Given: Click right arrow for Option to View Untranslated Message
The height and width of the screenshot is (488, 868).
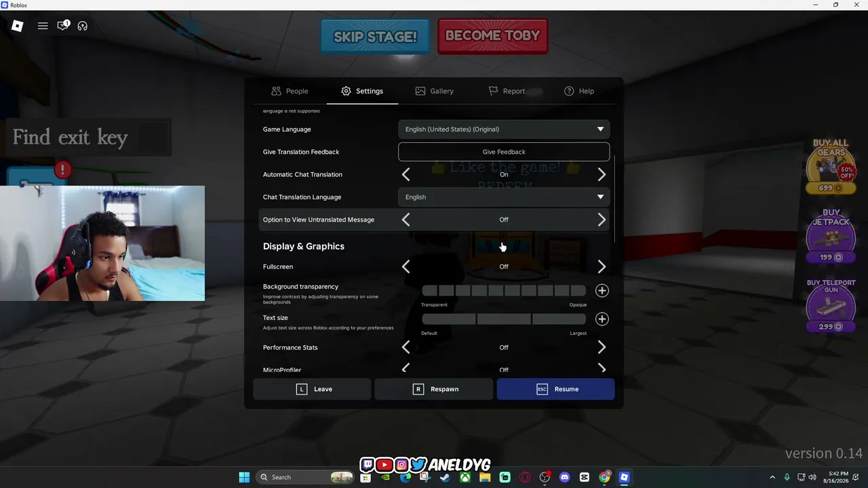Looking at the screenshot, I should [x=601, y=220].
